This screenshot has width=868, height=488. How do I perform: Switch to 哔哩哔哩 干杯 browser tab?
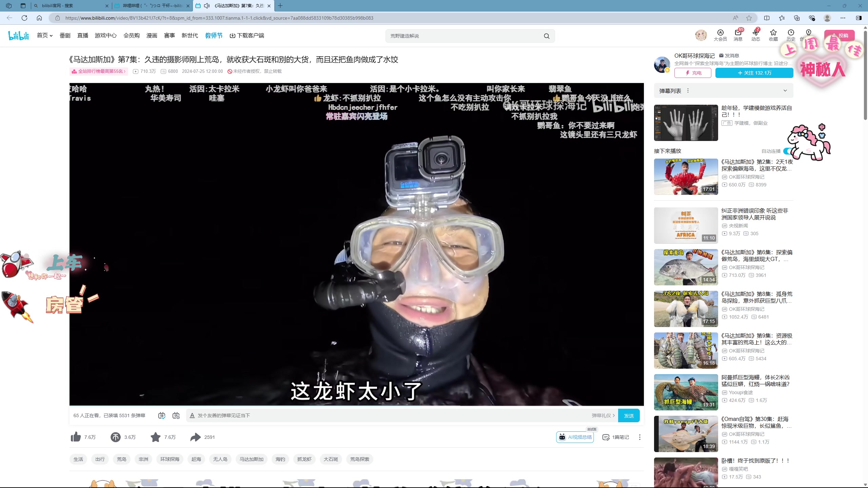point(152,6)
